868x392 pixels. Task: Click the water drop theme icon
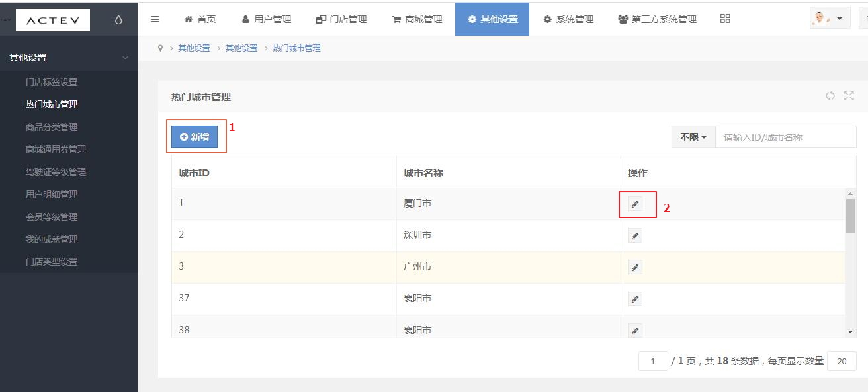(x=118, y=20)
